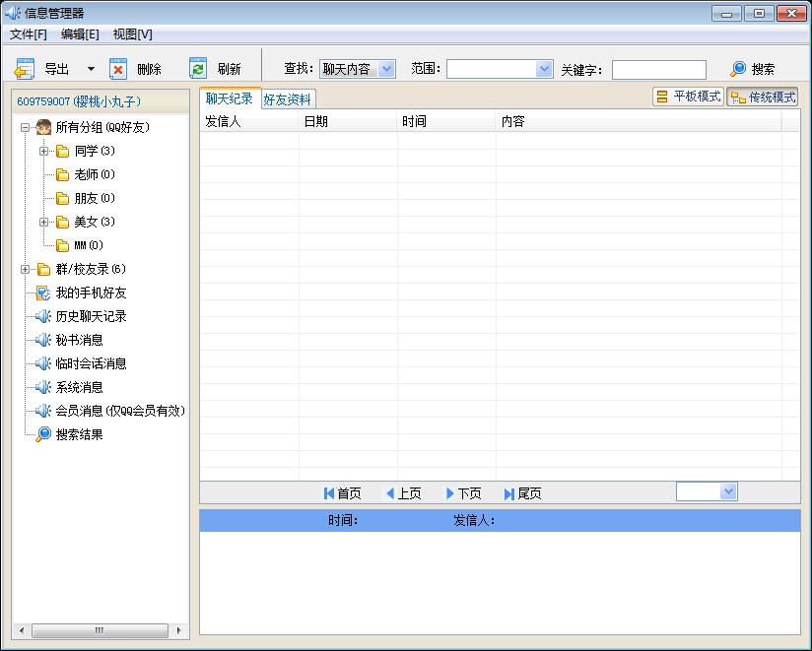Screen dimensions: 812x651
Task: Sort by 日期 column header
Action: pos(348,121)
